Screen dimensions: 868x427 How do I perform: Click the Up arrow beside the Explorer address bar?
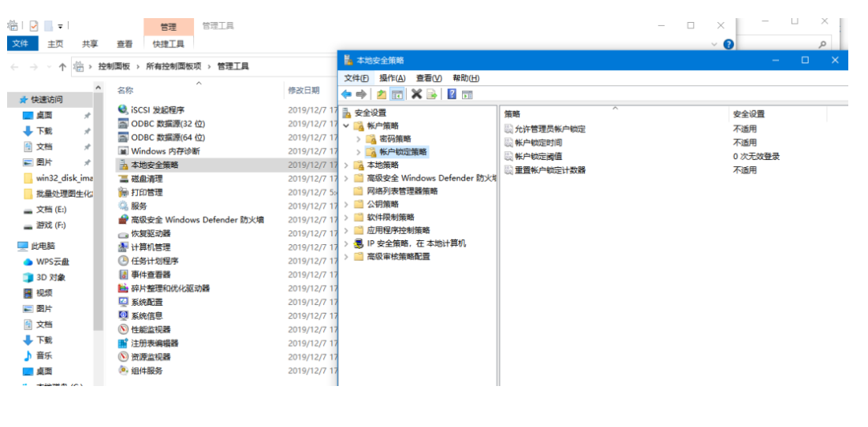point(62,67)
